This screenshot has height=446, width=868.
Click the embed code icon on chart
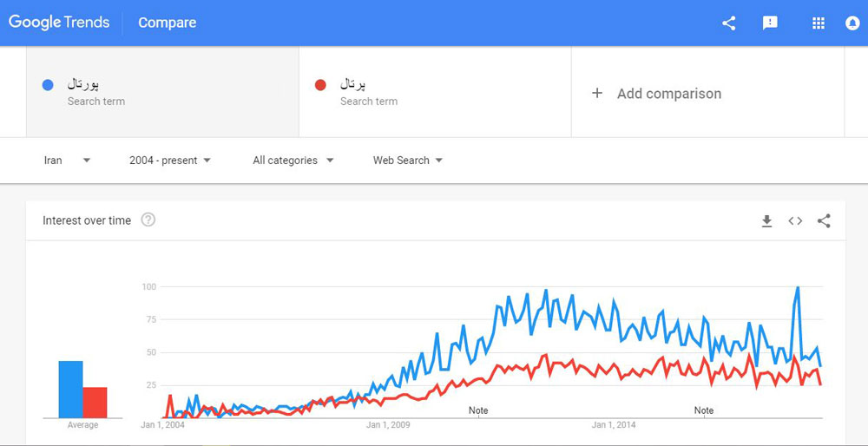click(x=795, y=221)
